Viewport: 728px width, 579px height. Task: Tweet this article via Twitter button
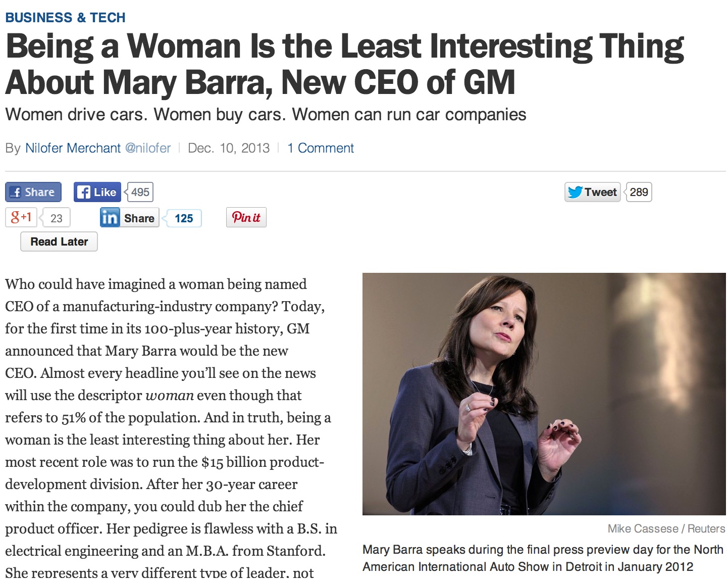click(x=592, y=192)
